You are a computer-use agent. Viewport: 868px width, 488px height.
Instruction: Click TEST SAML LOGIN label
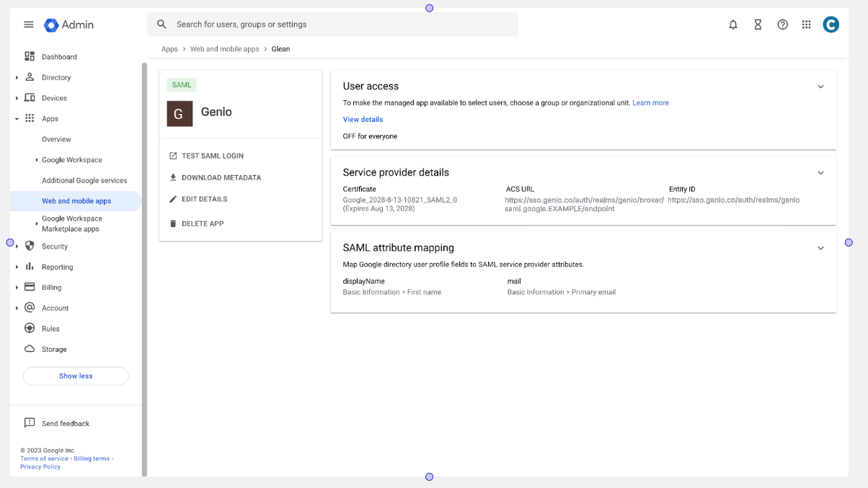213,156
